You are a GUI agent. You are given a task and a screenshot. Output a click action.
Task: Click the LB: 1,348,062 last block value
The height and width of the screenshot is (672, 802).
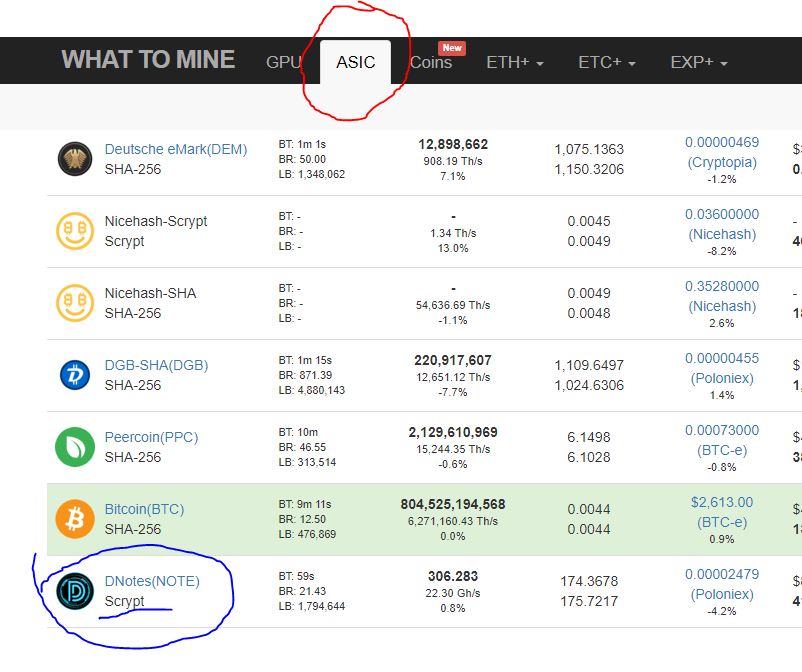click(x=312, y=174)
